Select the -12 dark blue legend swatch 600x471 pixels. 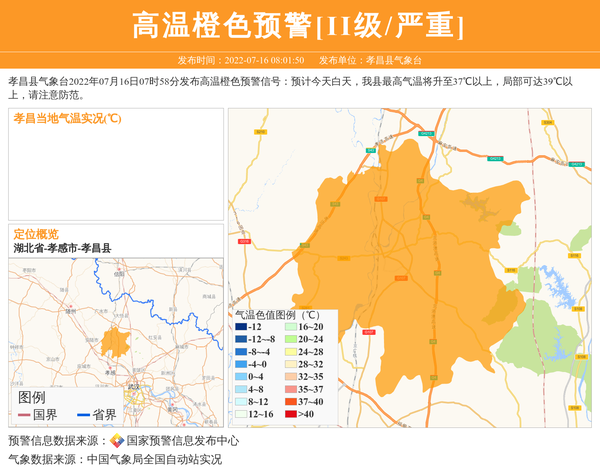(x=241, y=327)
